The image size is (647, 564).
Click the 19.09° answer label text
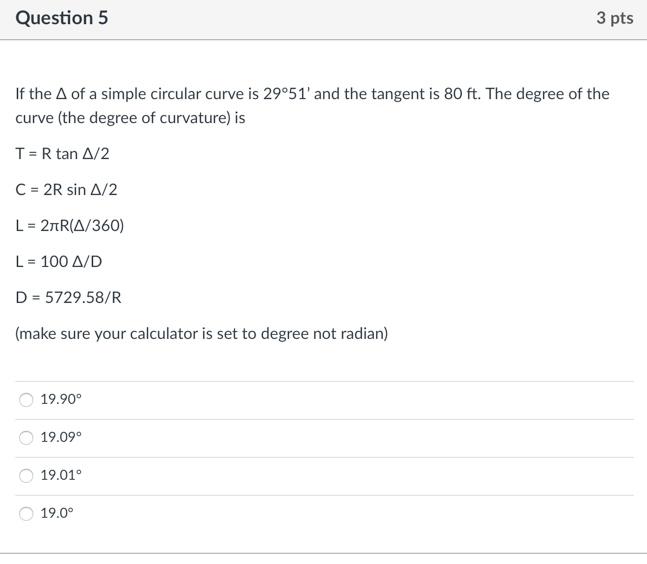pyautogui.click(x=61, y=437)
